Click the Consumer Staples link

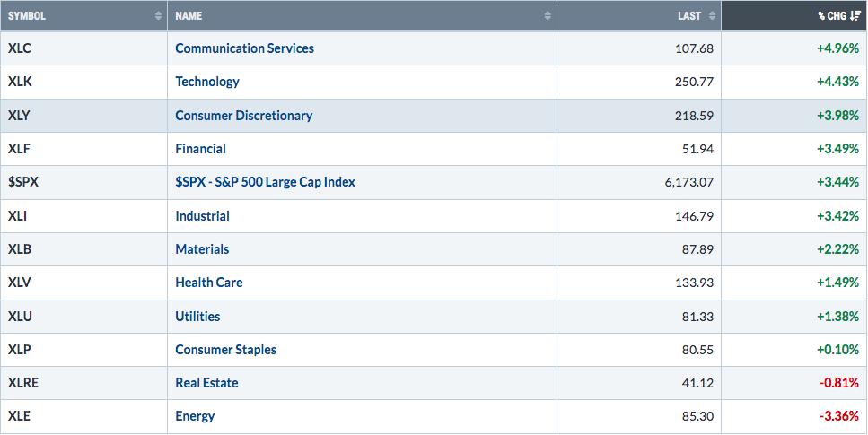tap(225, 350)
